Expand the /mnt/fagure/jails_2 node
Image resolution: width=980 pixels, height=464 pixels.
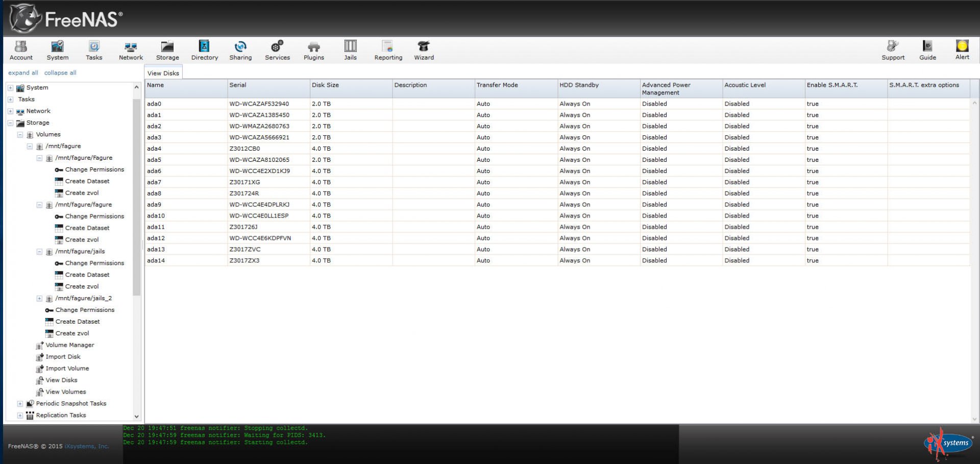(39, 299)
